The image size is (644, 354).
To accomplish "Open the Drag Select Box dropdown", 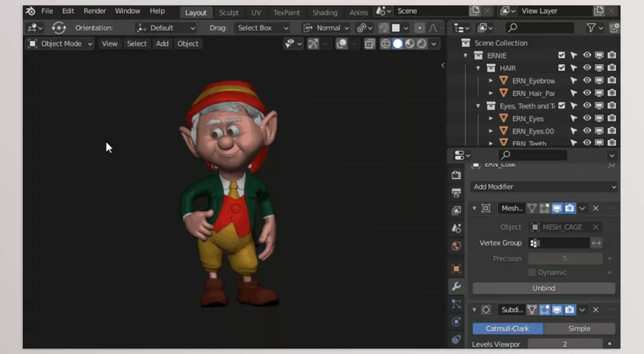I will click(262, 28).
